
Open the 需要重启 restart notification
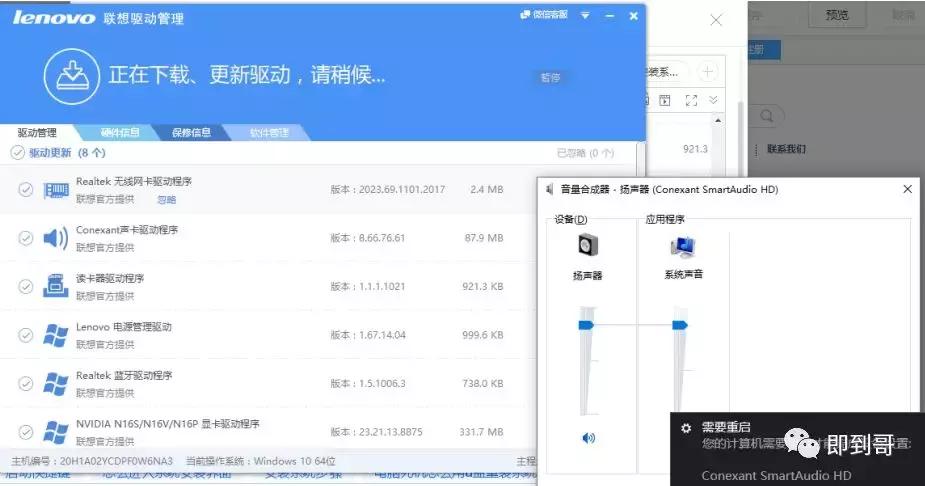(x=798, y=449)
